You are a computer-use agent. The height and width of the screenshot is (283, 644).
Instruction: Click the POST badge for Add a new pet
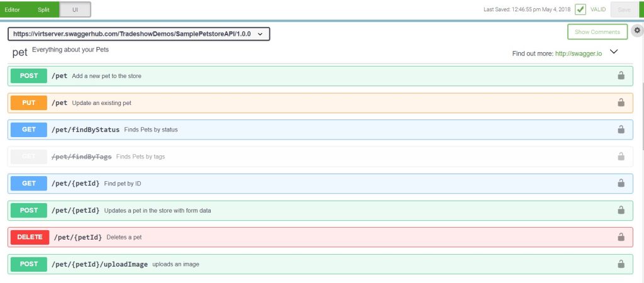29,76
